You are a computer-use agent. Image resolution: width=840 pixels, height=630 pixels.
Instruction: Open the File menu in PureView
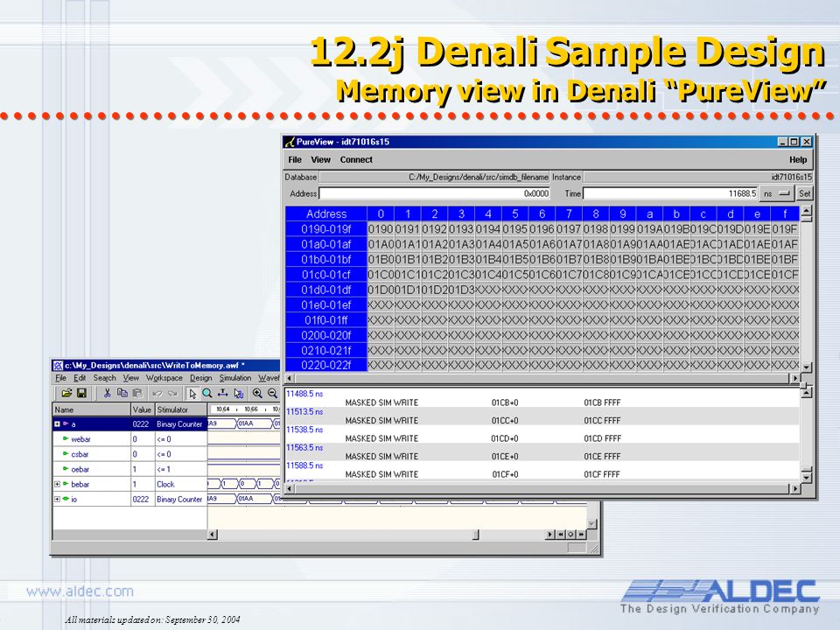pos(295,159)
